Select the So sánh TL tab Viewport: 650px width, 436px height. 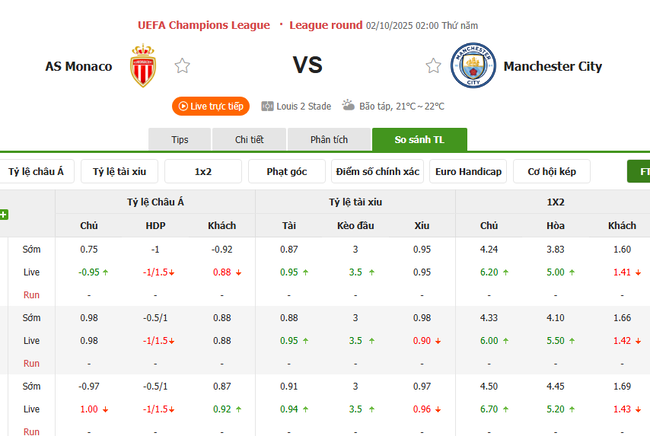(418, 140)
